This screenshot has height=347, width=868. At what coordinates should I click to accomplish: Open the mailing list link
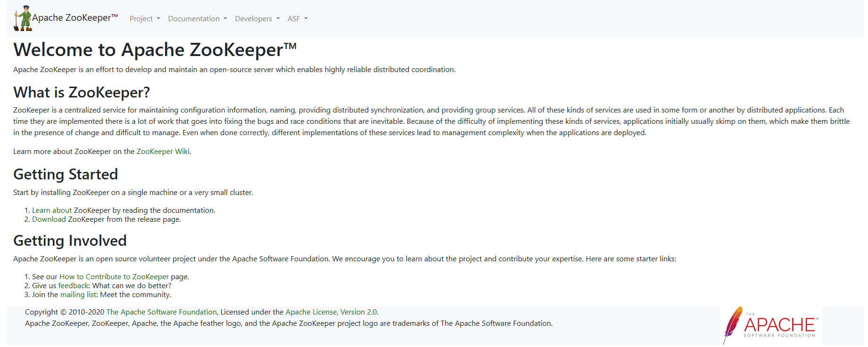coord(79,295)
